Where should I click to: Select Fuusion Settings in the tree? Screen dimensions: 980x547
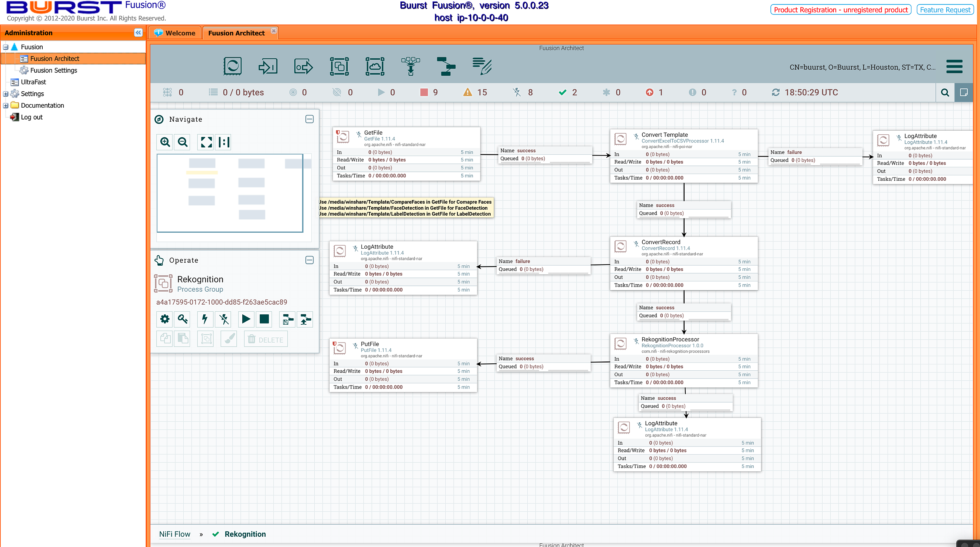[54, 71]
